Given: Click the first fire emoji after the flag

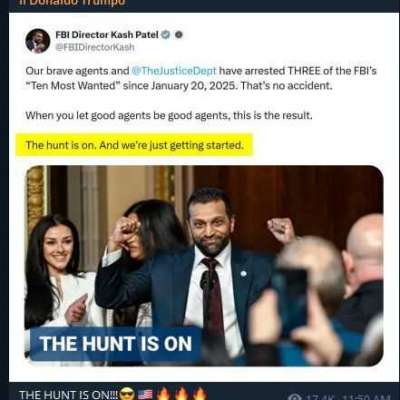Looking at the screenshot, I should 163,394.
